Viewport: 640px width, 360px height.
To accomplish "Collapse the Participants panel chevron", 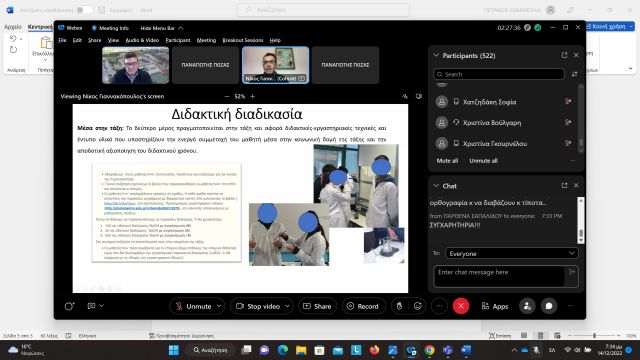I will coord(436,55).
